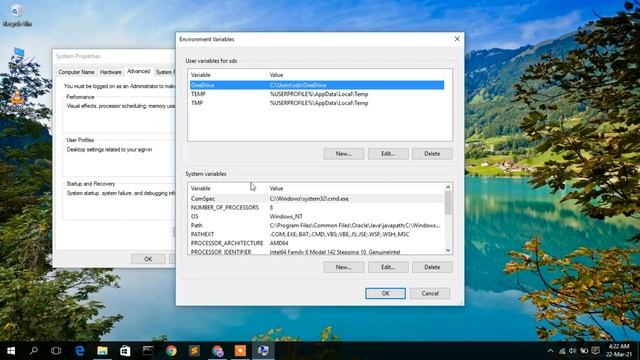The image size is (640, 360).
Task: Select the Path system variable
Action: click(x=316, y=225)
